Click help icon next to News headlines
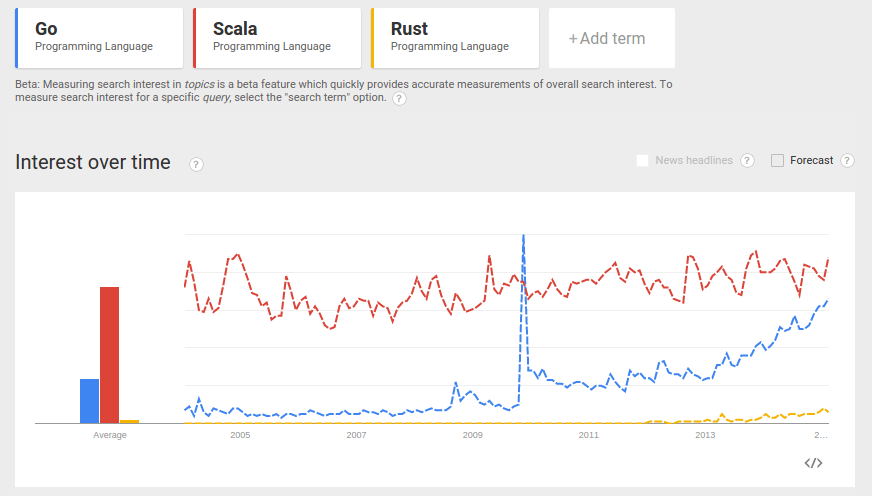The width and height of the screenshot is (872, 496). [x=747, y=161]
